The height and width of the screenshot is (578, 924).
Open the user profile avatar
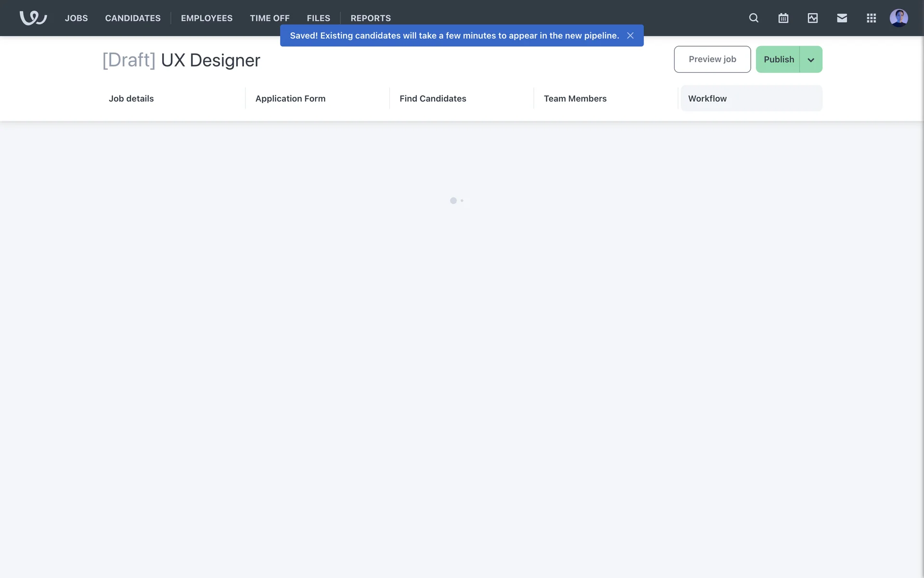point(898,18)
